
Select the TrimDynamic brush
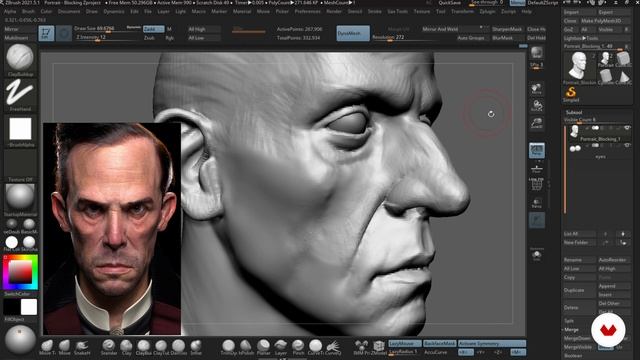pos(228,347)
